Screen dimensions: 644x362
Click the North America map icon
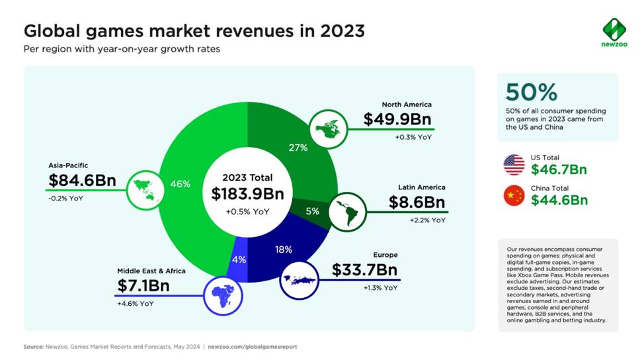pyautogui.click(x=327, y=128)
